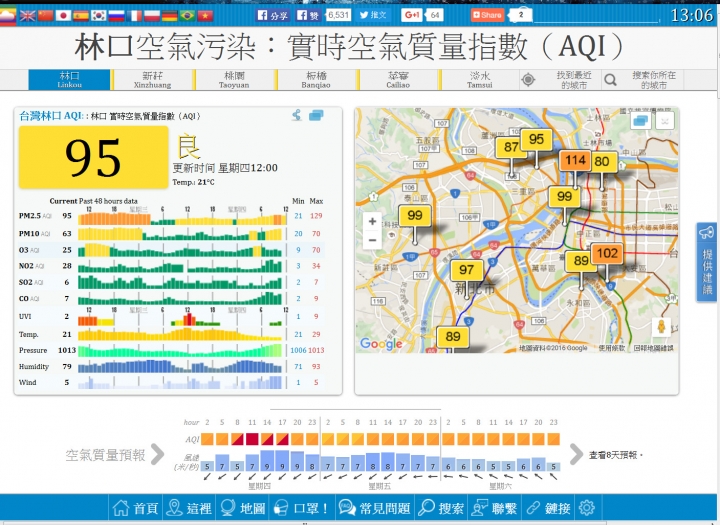The height and width of the screenshot is (525, 720).
Task: Select the South Korea flag language
Action: pos(99,16)
